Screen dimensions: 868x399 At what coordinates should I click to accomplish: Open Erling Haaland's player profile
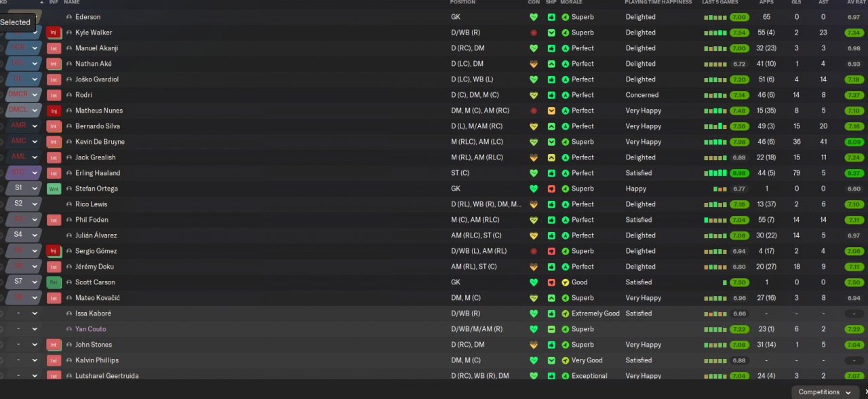[98, 173]
